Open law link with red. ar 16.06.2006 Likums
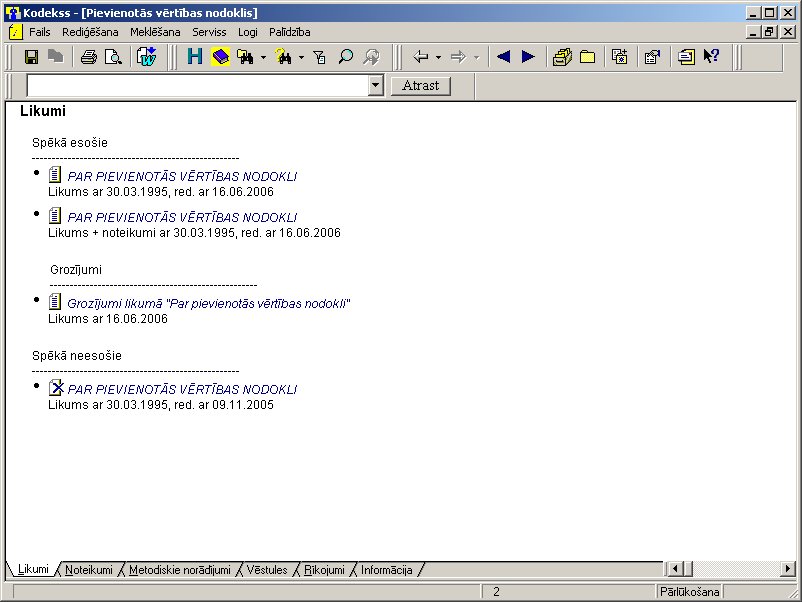 (x=182, y=176)
